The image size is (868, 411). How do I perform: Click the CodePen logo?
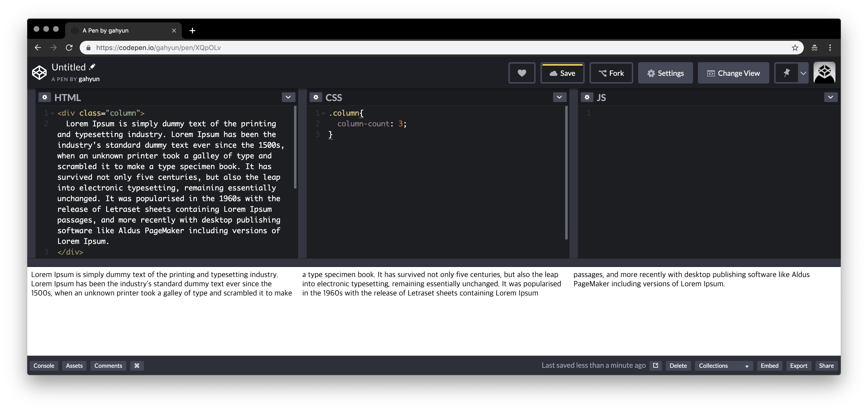point(39,73)
